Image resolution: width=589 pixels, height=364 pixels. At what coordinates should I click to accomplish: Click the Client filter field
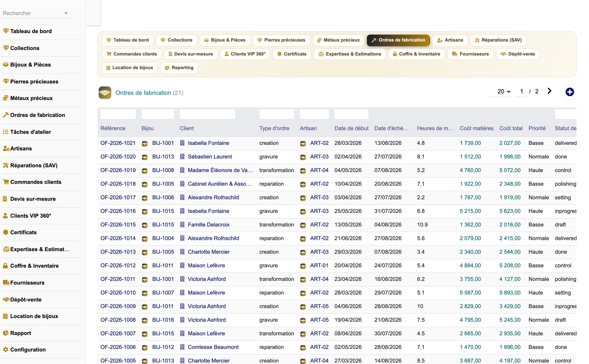[207, 114]
